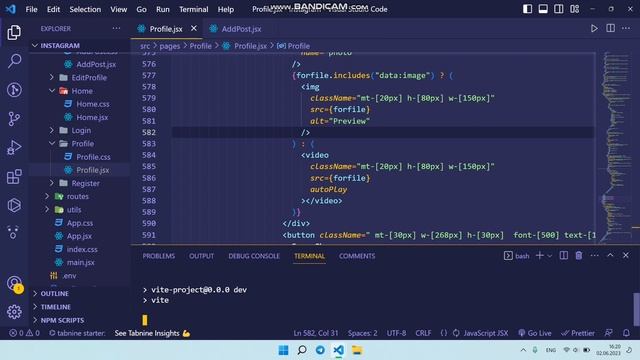The width and height of the screenshot is (640, 360).
Task: Open Explorer Views and More Actions ellipsis
Action: coord(116,28)
